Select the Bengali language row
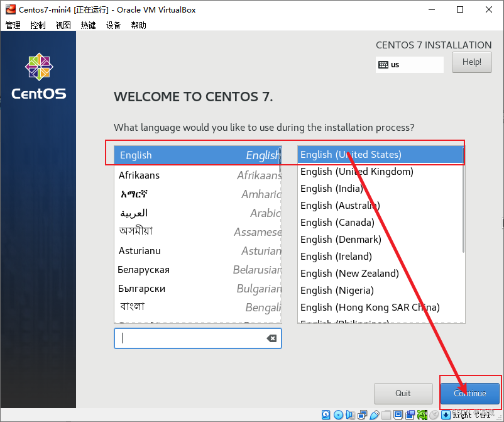 tap(198, 307)
